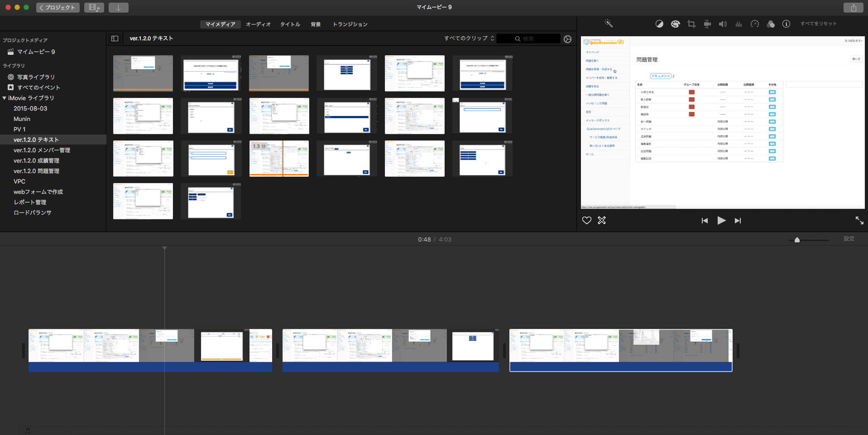The image size is (868, 435).
Task: Open the color correction palette tool
Action: coord(675,24)
